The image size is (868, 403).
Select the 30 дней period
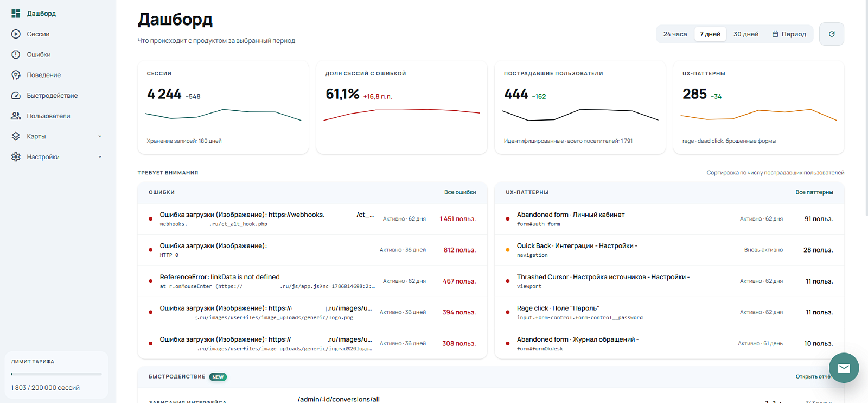[746, 34]
